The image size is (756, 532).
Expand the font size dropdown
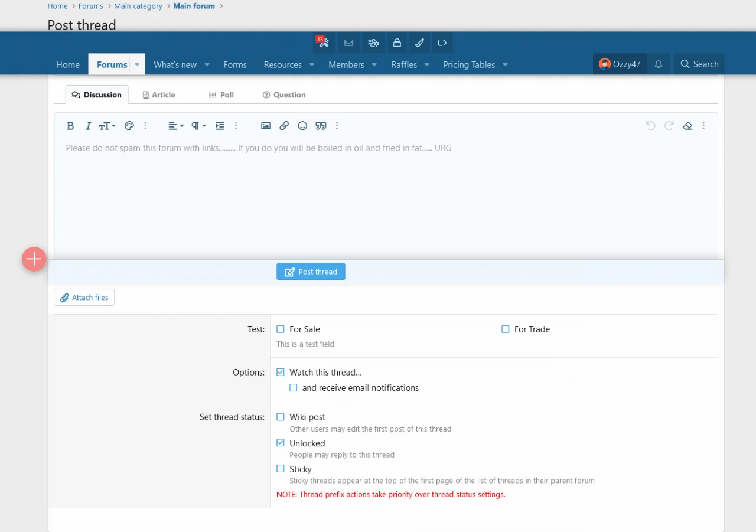pos(107,126)
